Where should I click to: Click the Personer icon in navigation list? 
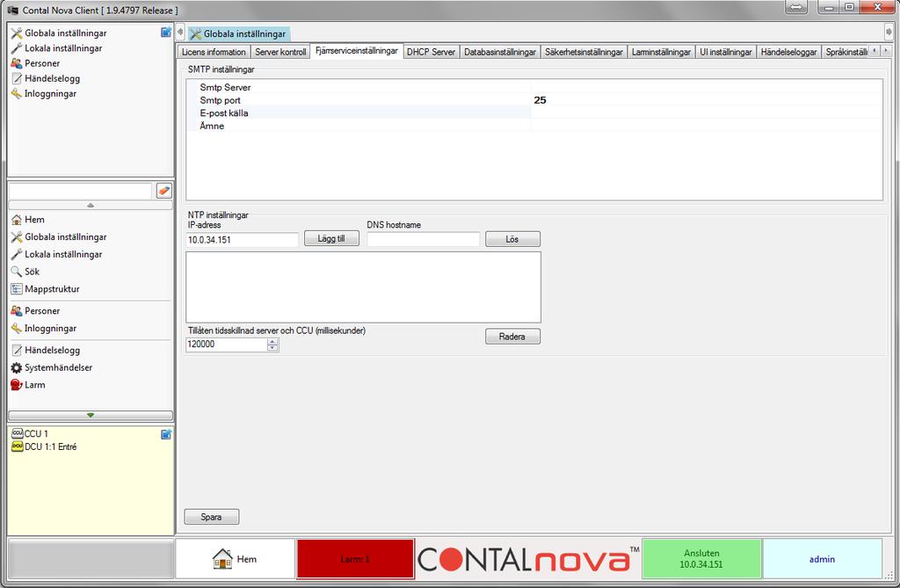(x=17, y=310)
